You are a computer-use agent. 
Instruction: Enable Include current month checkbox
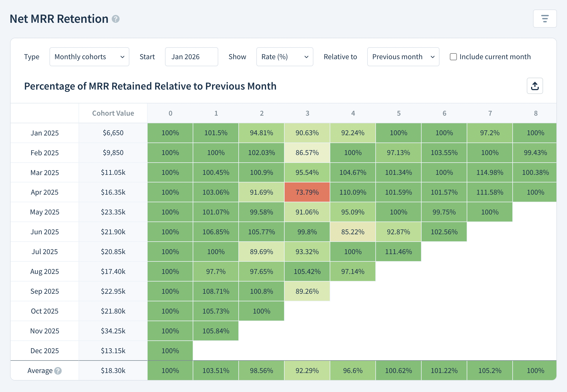(x=453, y=57)
